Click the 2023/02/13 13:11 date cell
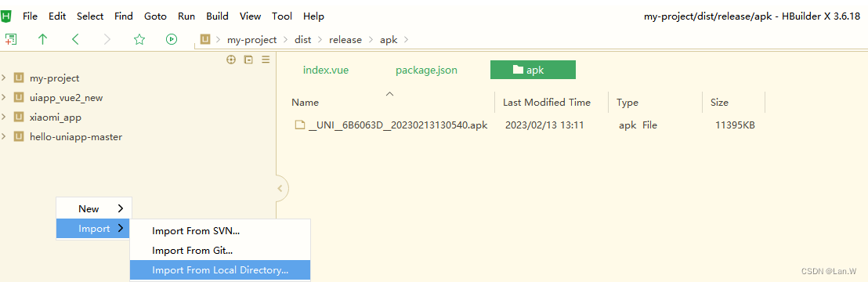 544,125
